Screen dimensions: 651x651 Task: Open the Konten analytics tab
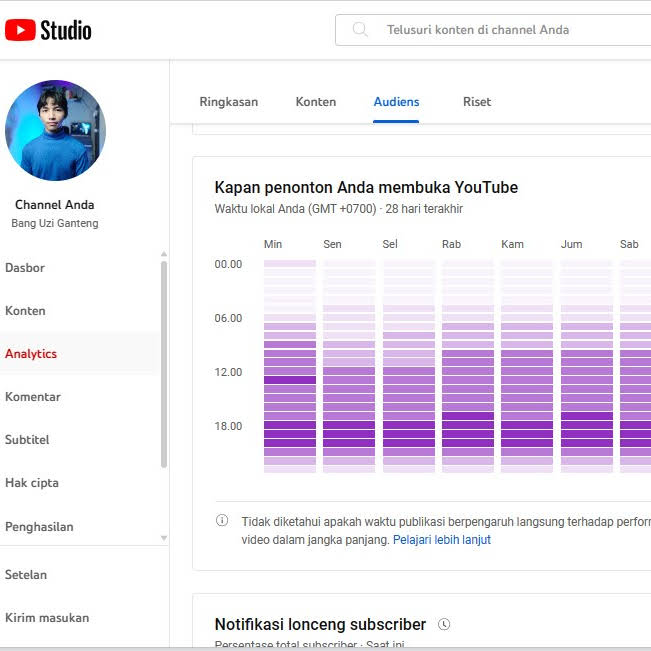coord(316,102)
